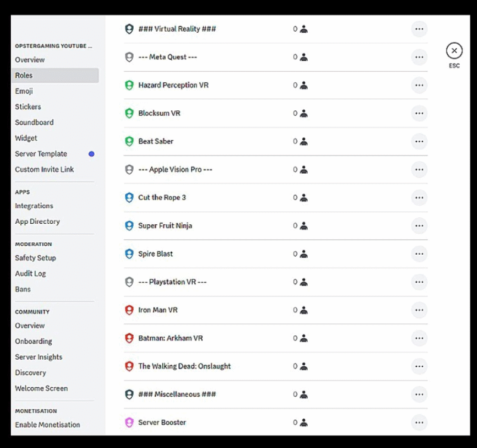Open the Integrations settings
Viewport: 477px width, 448px height.
click(x=34, y=206)
